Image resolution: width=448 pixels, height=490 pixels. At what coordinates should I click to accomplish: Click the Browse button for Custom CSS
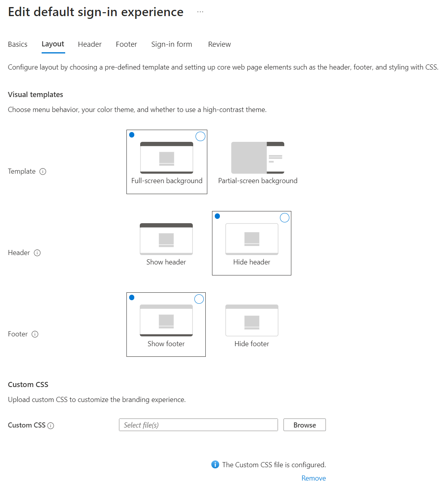[304, 425]
